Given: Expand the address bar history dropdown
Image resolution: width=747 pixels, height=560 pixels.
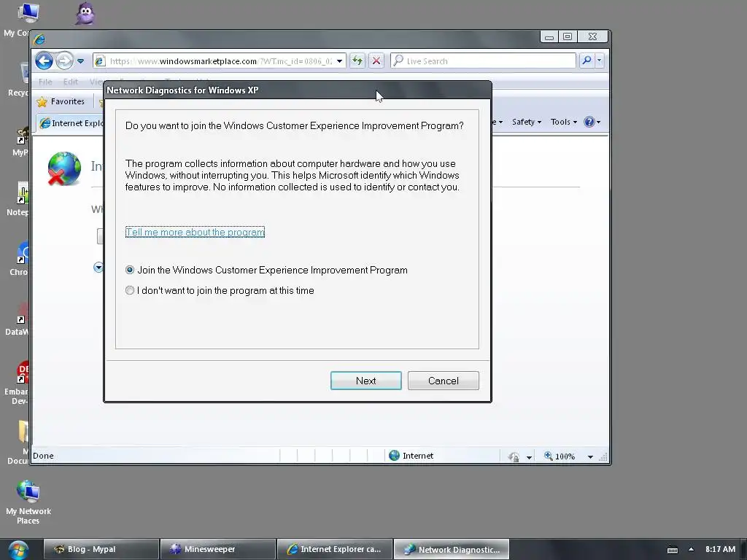Looking at the screenshot, I should (x=339, y=61).
